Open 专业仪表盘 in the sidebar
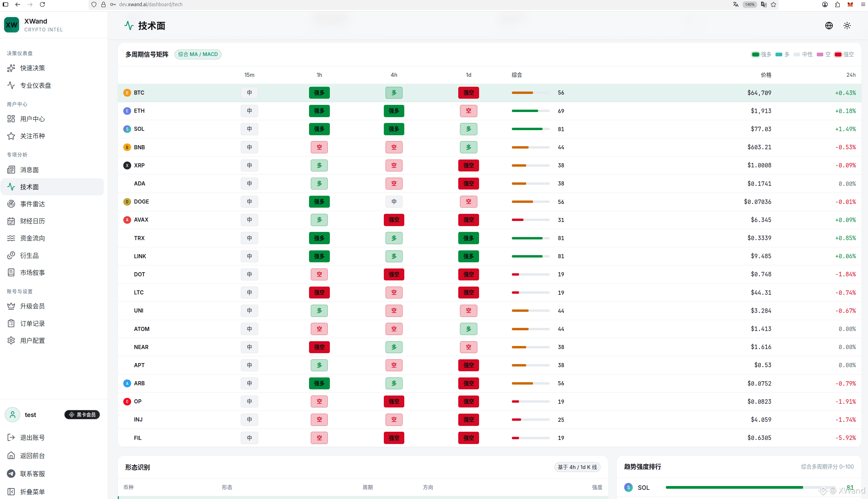868x499 pixels. (x=52, y=85)
